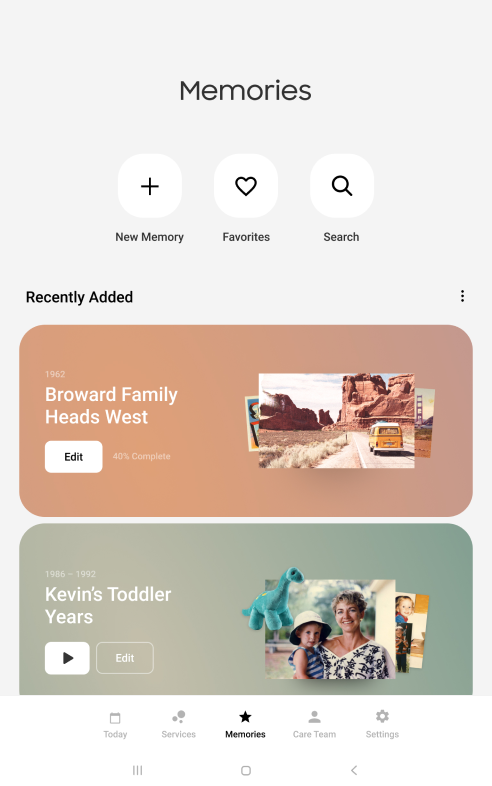Click the 40% Complete progress label
492x786 pixels.
click(x=141, y=457)
